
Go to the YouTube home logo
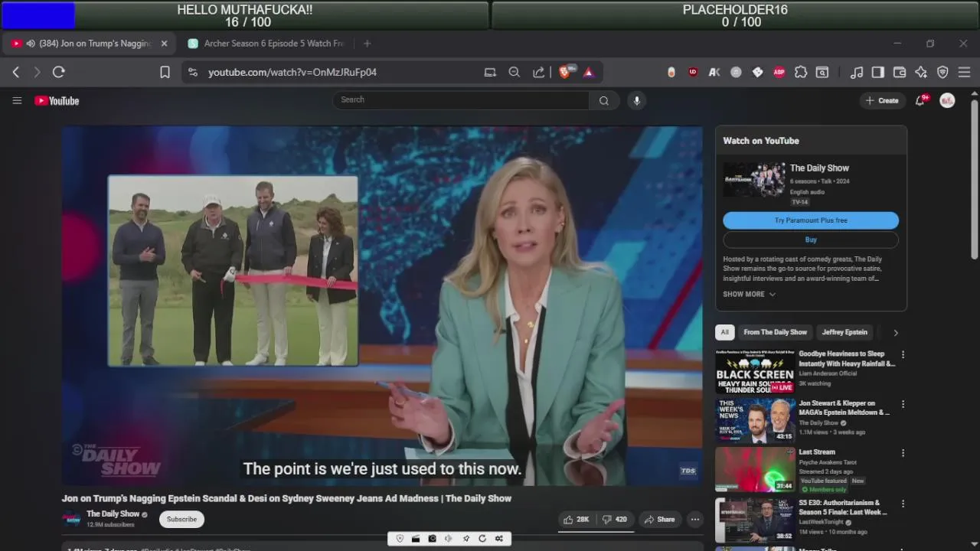(x=57, y=100)
